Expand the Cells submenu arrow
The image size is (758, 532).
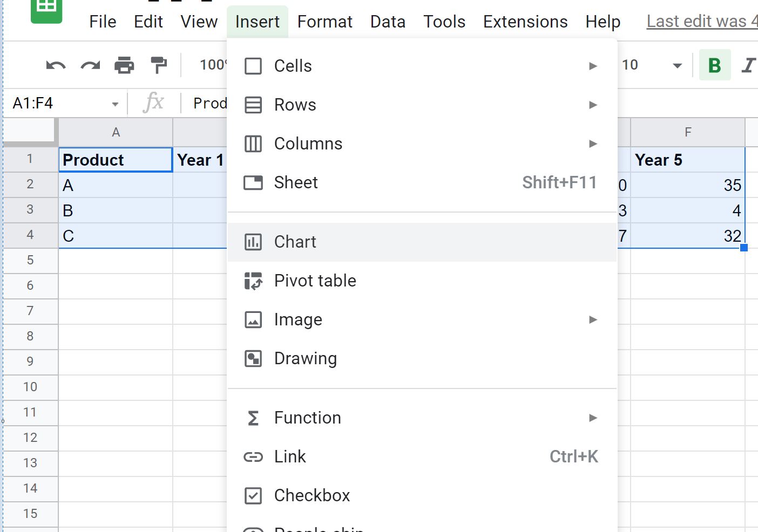[x=593, y=66]
